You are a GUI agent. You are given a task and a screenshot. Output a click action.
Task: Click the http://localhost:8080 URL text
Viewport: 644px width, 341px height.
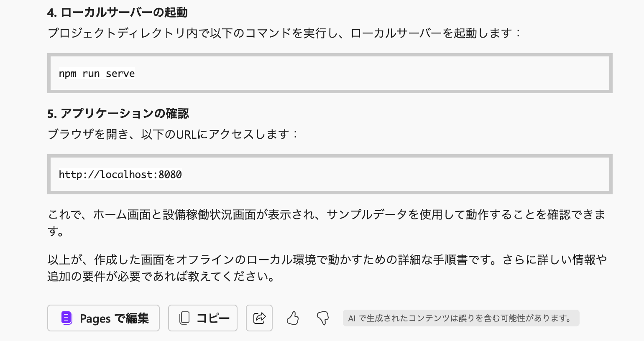[120, 174]
